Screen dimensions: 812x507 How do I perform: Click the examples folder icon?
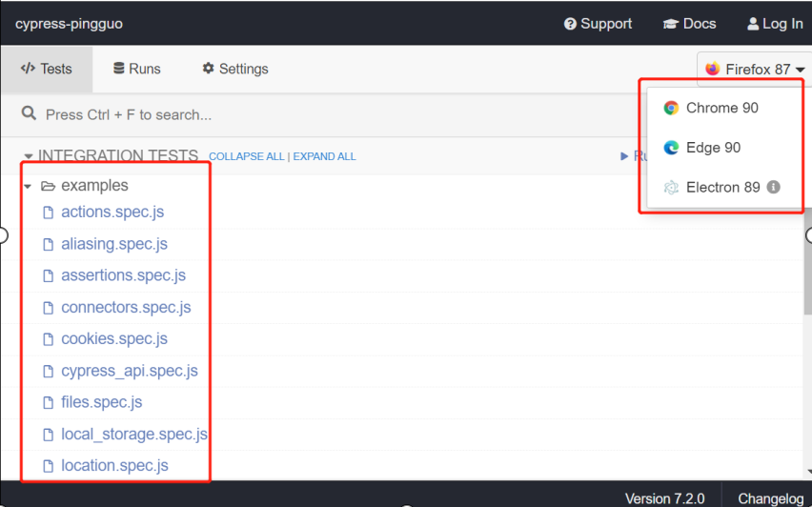49,186
